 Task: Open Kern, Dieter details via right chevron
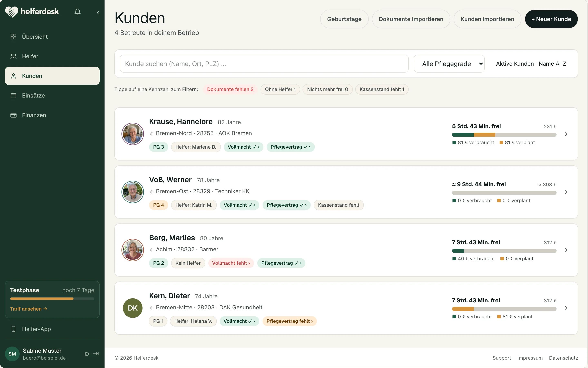pyautogui.click(x=566, y=308)
